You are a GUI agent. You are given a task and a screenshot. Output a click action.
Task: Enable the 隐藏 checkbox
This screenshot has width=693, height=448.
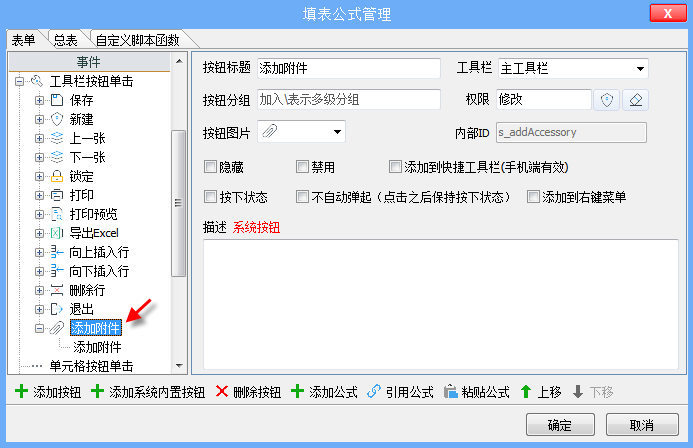click(x=210, y=167)
